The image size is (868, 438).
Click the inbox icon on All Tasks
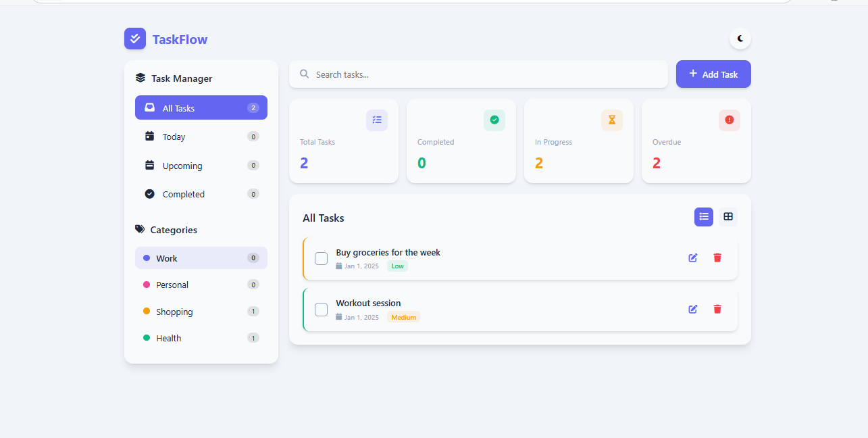(x=150, y=107)
